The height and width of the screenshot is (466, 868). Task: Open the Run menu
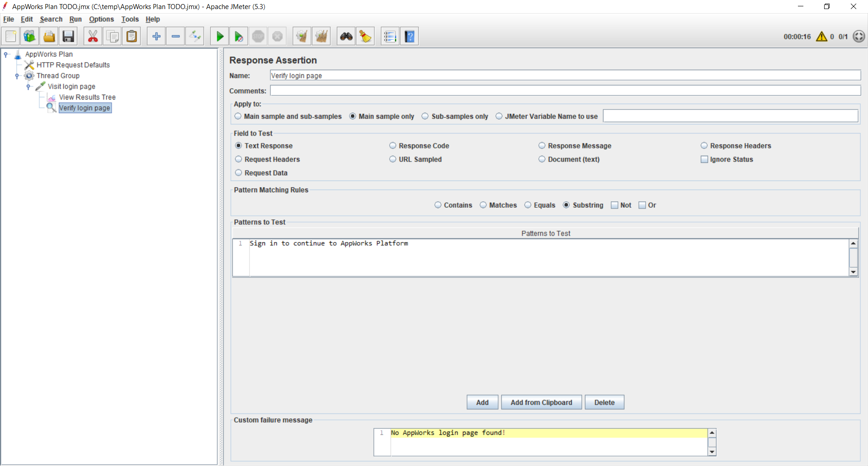click(75, 19)
